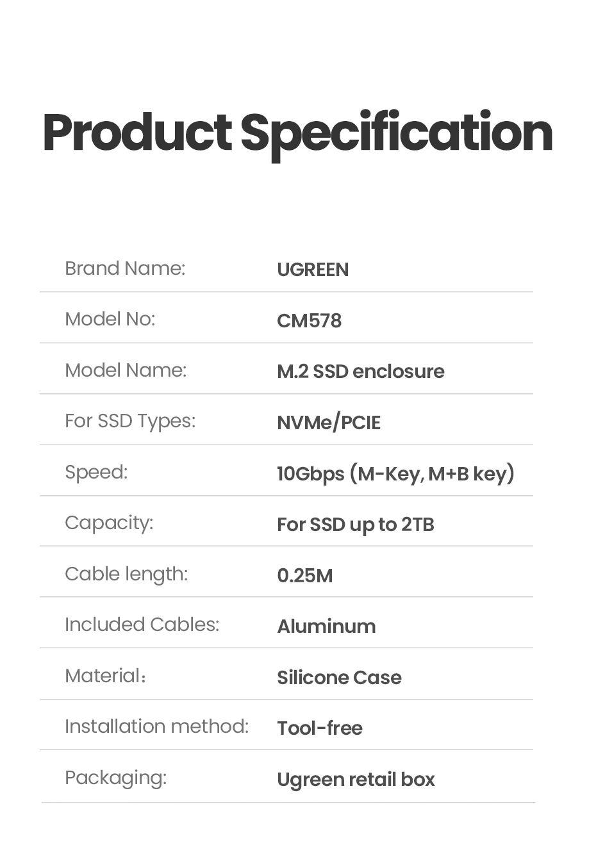Select the Tool-free value
596x868 pixels.
(x=319, y=728)
